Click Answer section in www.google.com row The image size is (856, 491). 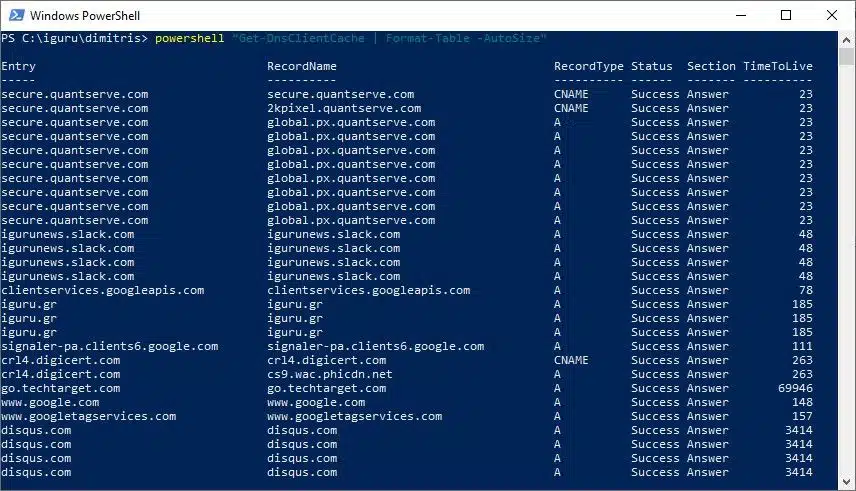(708, 403)
